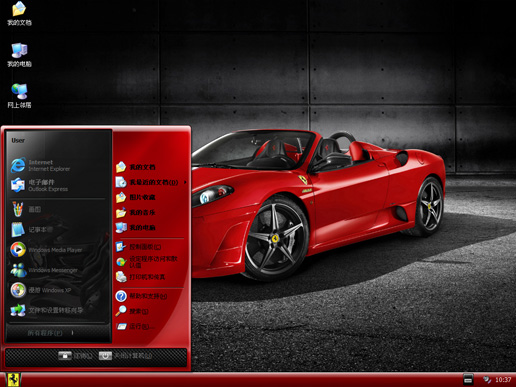The image size is (516, 387).
Task: Click the Log Off button
Action: (75, 356)
